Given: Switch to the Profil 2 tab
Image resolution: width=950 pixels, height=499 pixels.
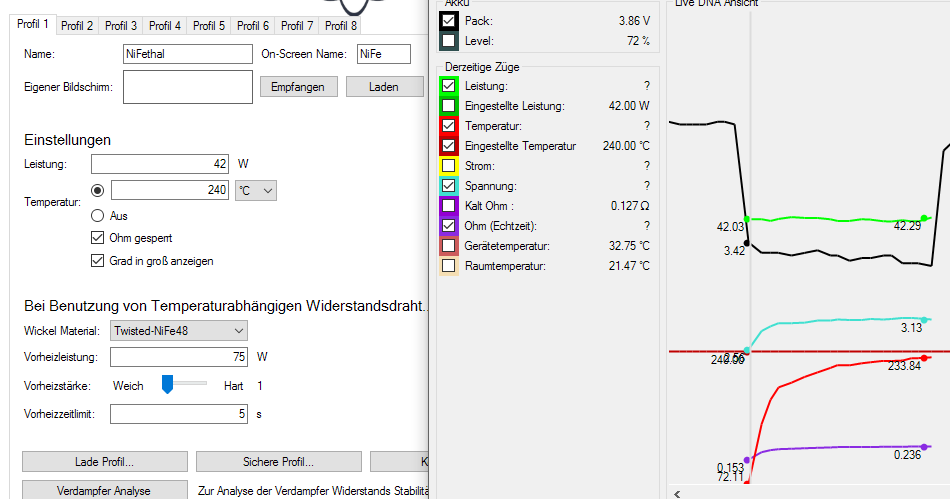Looking at the screenshot, I should 77,25.
